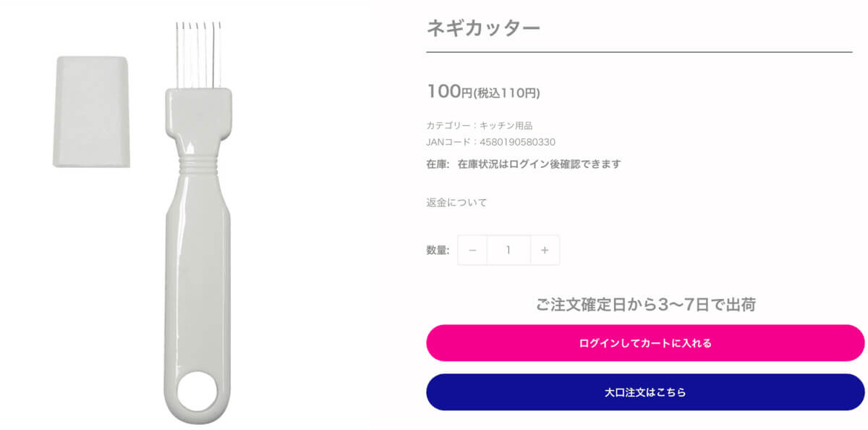Select the JANコード number 4580190580330
Viewport: 868px width, 430px height.
pos(518,142)
